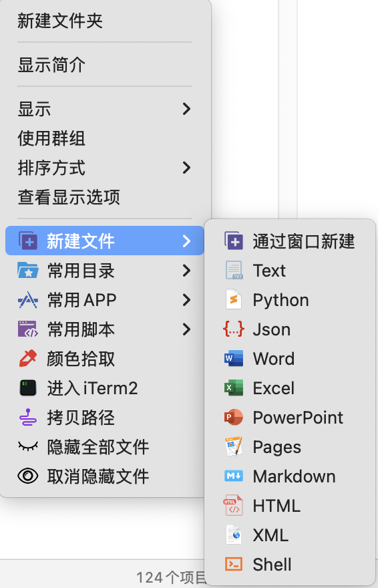378x588 pixels.
Task: Expand the 常用脚本 submenu chevron
Action: [186, 329]
